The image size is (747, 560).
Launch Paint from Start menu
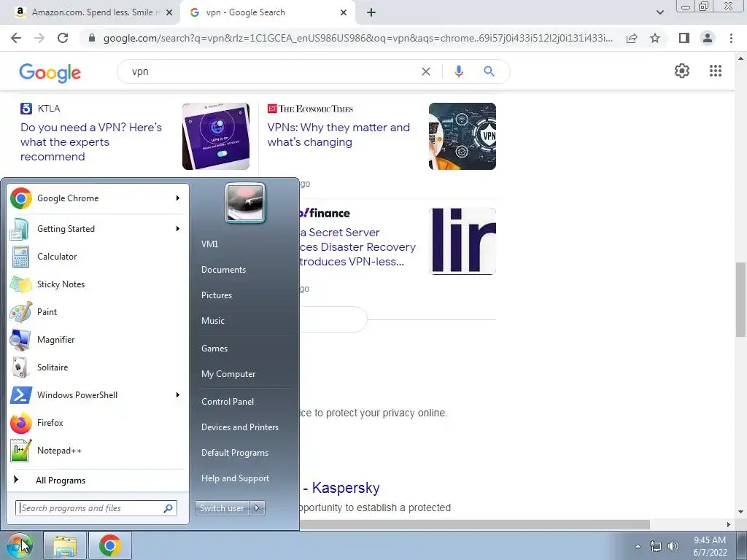(x=97, y=311)
